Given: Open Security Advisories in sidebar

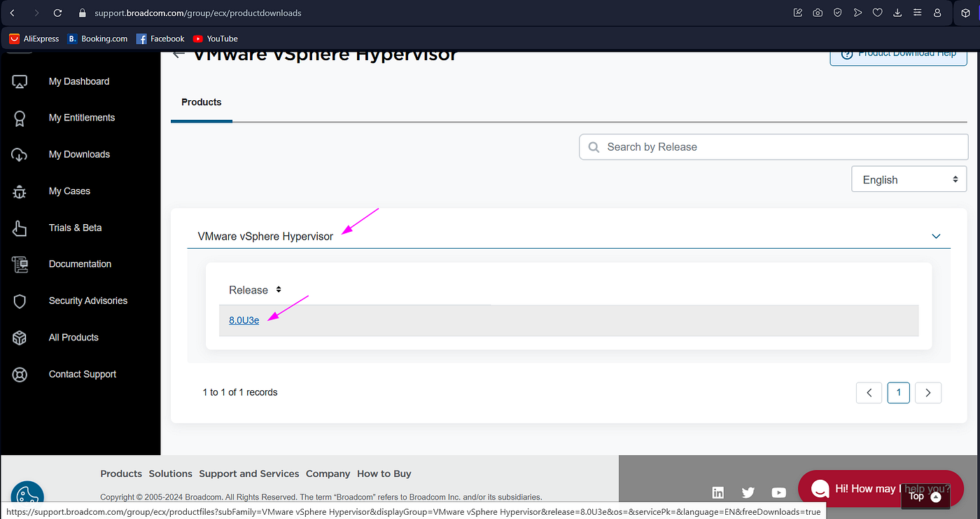Looking at the screenshot, I should 88,300.
